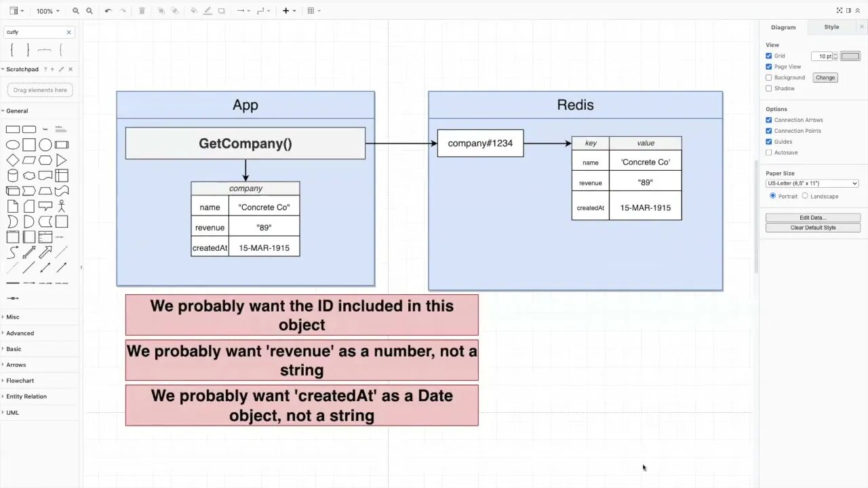Click the zoom in magnifier icon
Viewport: 868px width, 488px height.
click(76, 11)
